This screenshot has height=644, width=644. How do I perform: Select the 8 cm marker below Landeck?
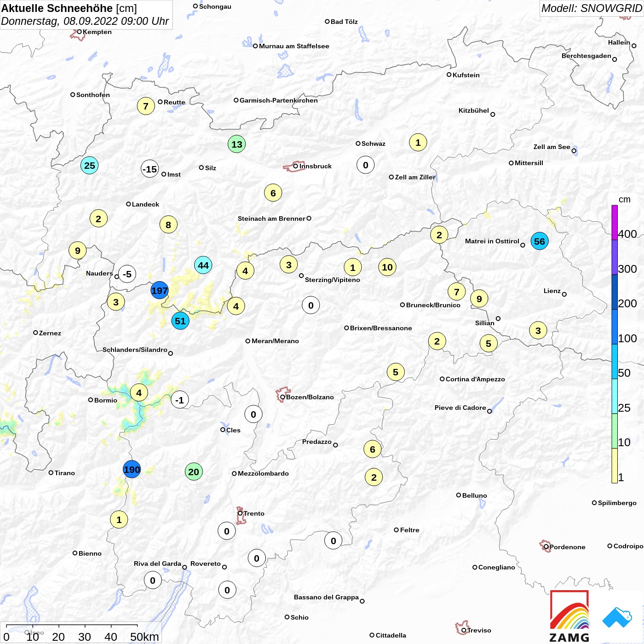[x=168, y=224]
